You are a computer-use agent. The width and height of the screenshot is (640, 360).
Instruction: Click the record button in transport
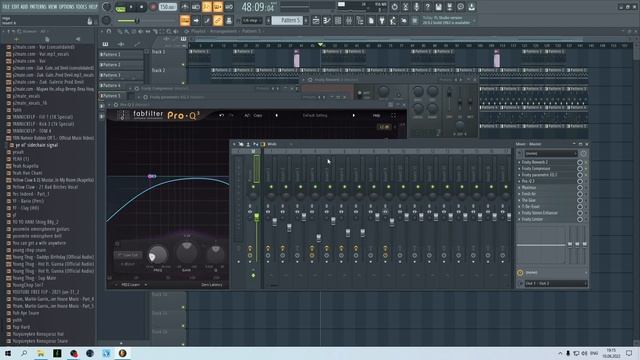[x=153, y=7]
